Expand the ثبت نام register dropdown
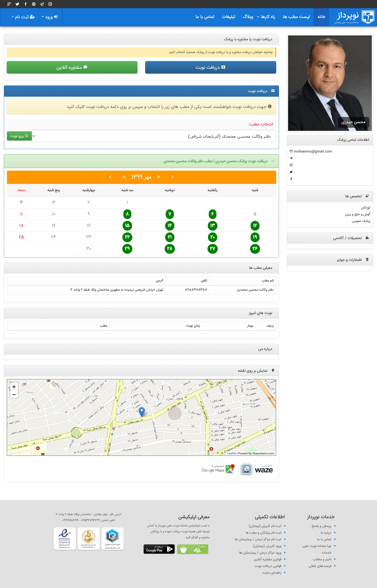 (x=23, y=17)
